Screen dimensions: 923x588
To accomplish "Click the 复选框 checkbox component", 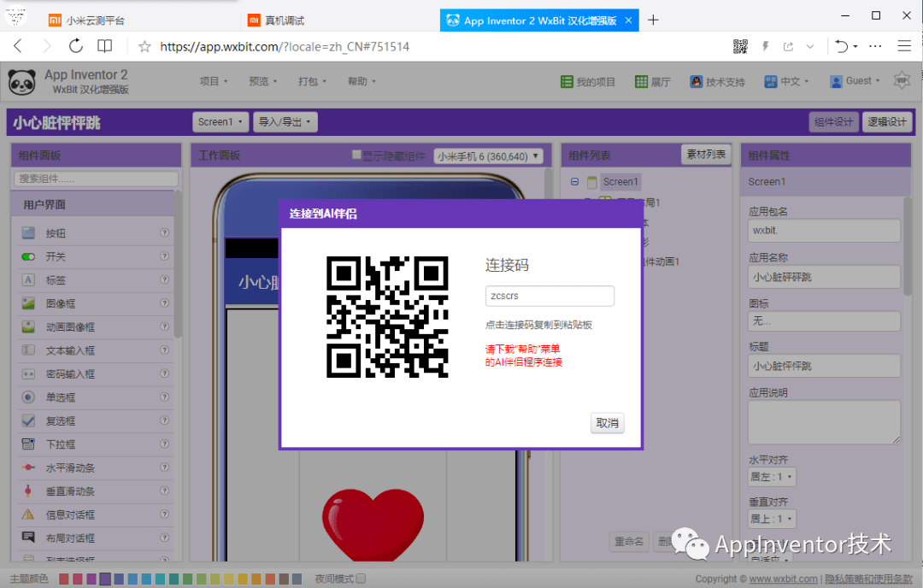I will 97,420.
